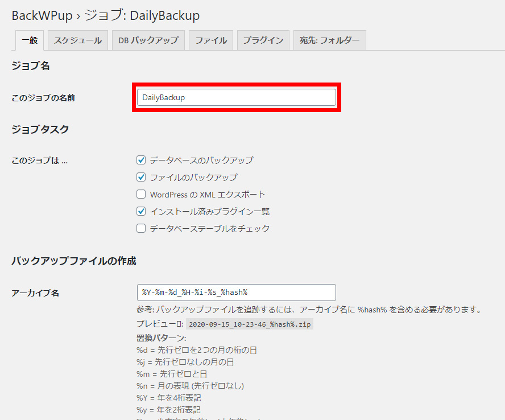
Task: Go to the ファイル tab
Action: 211,40
